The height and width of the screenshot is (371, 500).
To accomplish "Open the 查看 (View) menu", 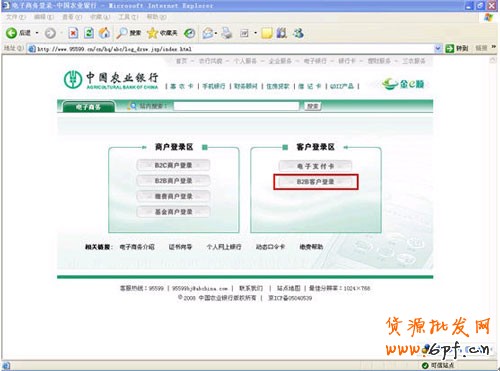I will tap(72, 17).
